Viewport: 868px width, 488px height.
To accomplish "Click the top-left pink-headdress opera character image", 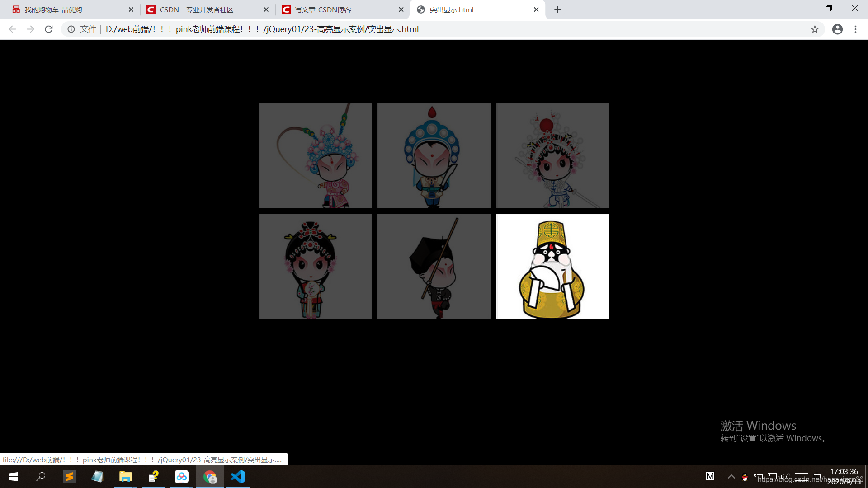I will [x=315, y=155].
